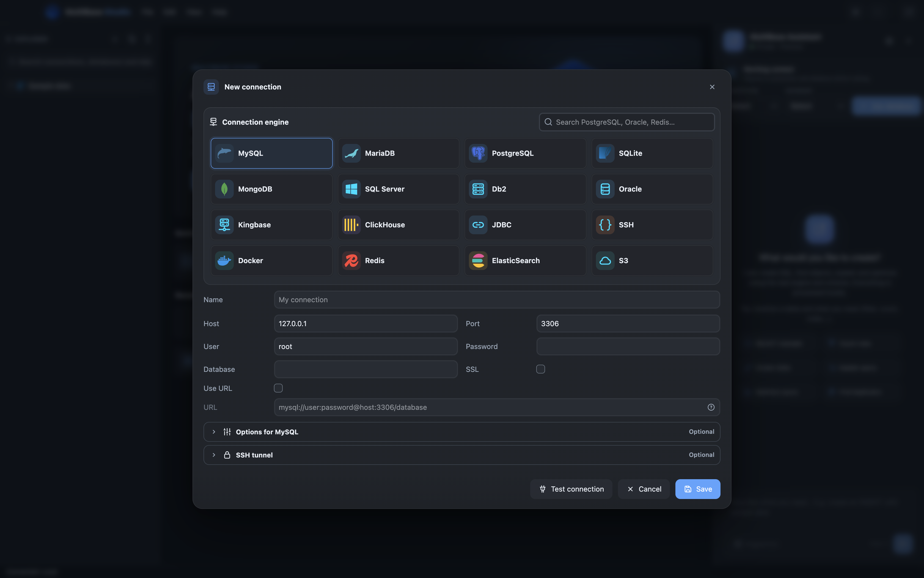924x578 pixels.
Task: Tick the Use URL checkbox
Action: tap(278, 388)
